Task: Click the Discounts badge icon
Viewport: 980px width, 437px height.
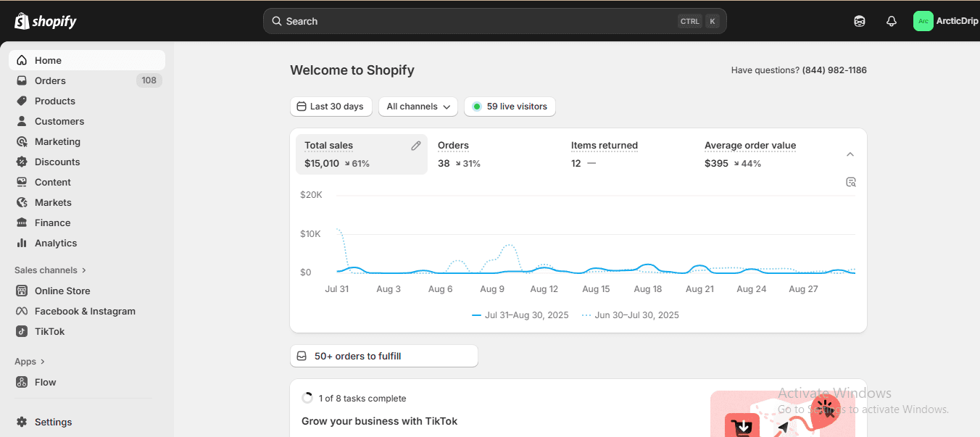Action: [x=22, y=162]
